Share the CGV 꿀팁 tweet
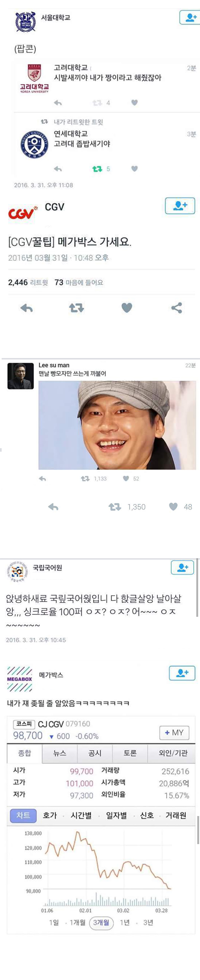This screenshot has width=200, height=980. 177,308
